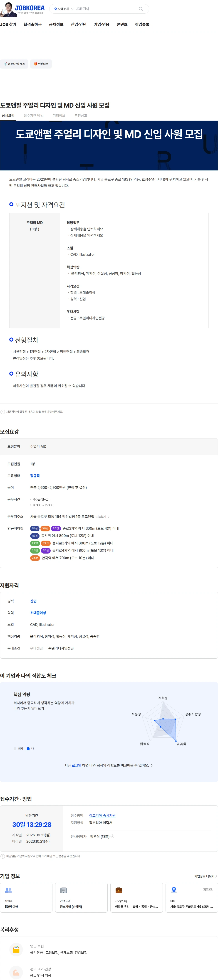This screenshot has width=218, height=980.
Task: Click the 기업구분 building icon
Action: tap(64, 890)
